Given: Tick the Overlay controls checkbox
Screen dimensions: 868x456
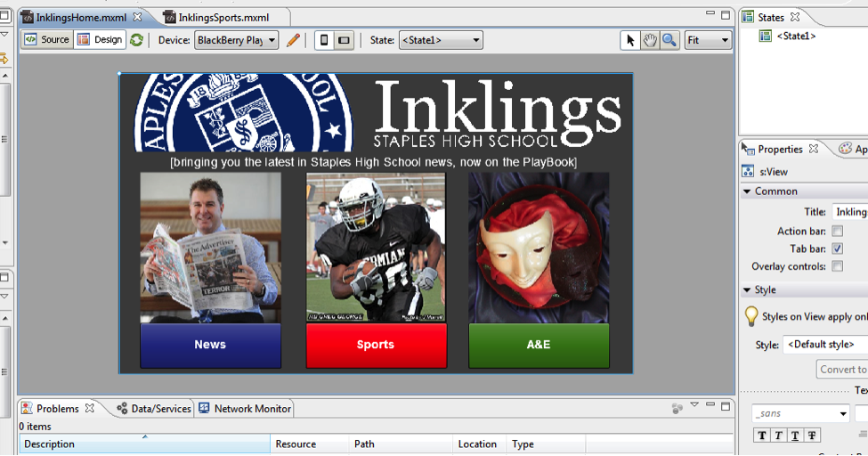Looking at the screenshot, I should click(837, 266).
